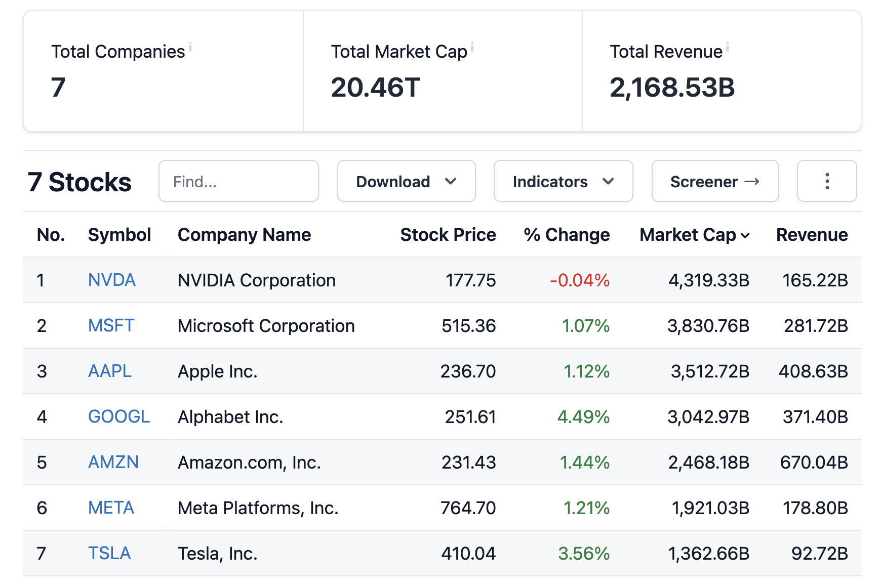Select the Meta Platforms, Inc. company name
The image size is (881, 588).
(258, 508)
